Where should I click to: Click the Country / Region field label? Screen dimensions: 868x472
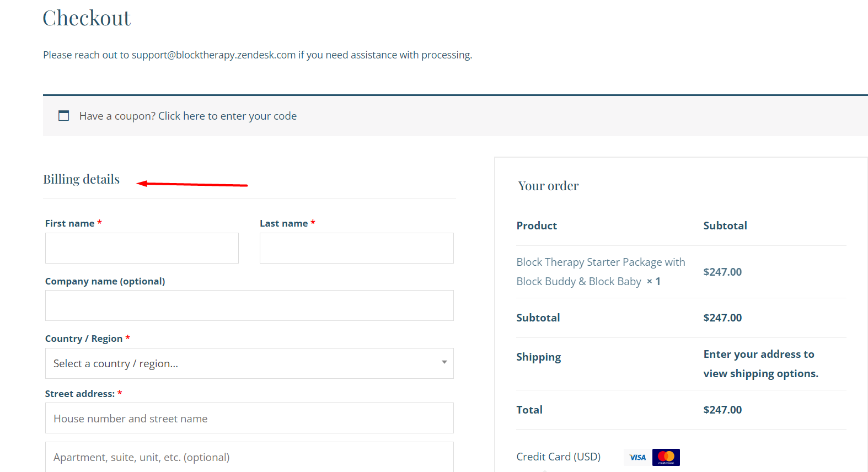point(84,339)
